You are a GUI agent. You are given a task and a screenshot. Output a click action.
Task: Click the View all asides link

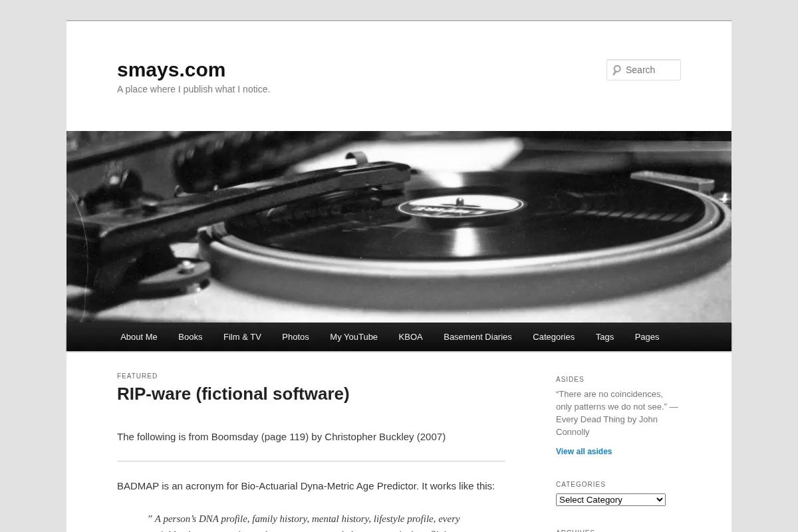click(584, 452)
